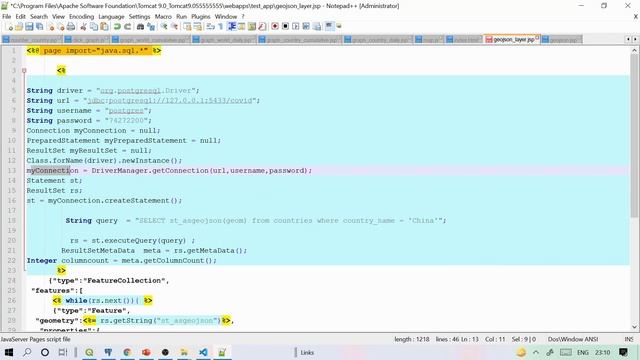Click 'JavaServer Pages script file' status text

[35, 339]
